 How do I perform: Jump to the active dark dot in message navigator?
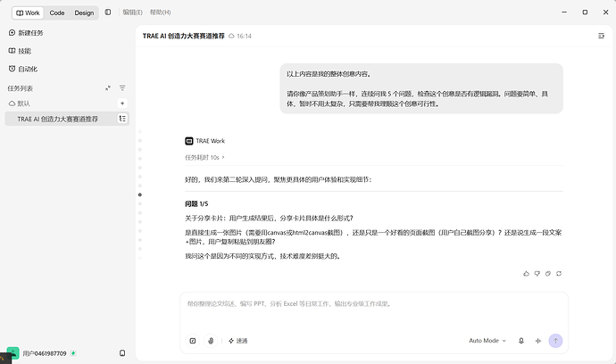(x=140, y=194)
